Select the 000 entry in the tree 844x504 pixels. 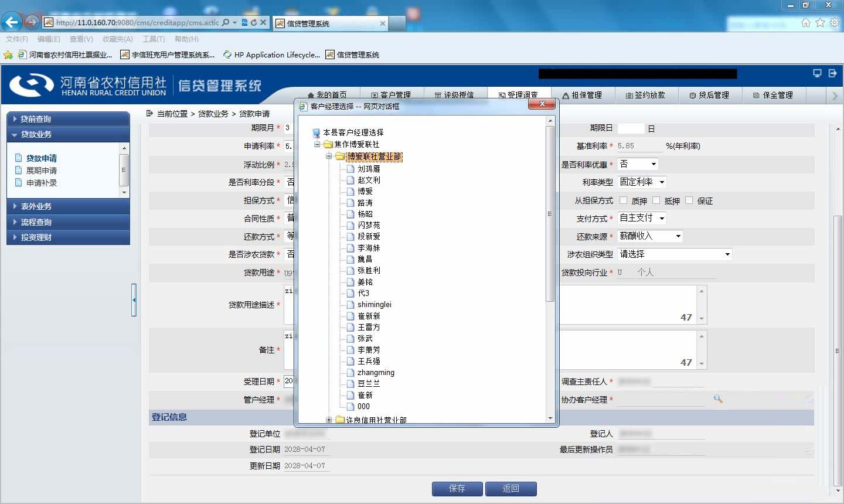point(363,406)
